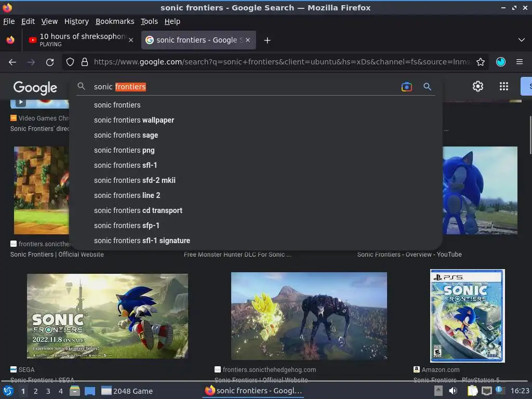Pick the suggestion ending in exactly 'sfl-1'

tap(256, 165)
